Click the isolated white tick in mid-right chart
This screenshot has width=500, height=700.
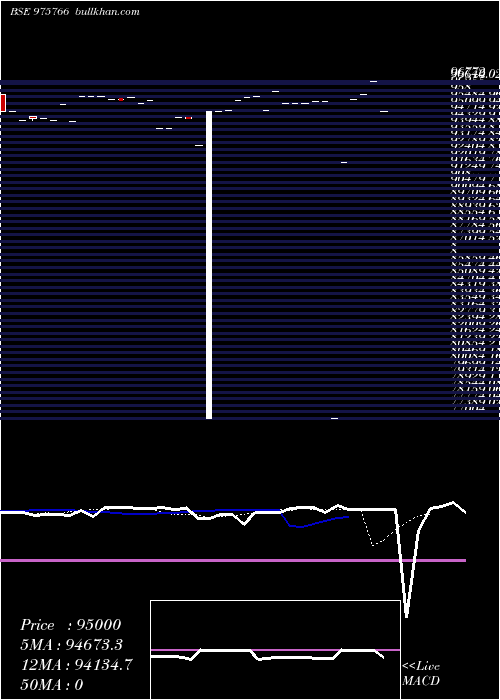click(344, 162)
